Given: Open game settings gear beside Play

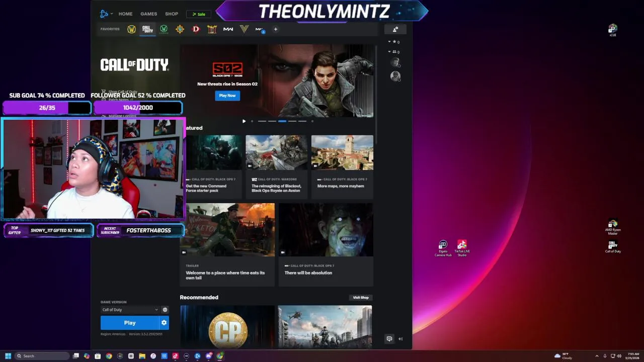Looking at the screenshot, I should coord(164,323).
